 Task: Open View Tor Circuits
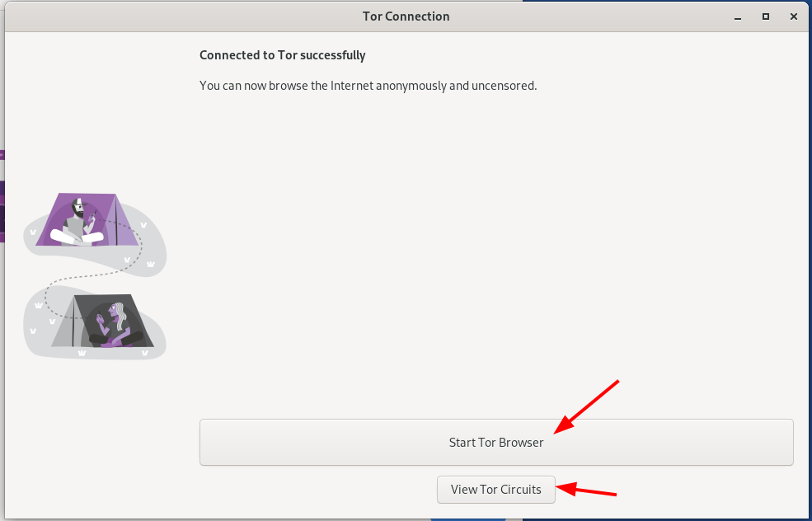[x=495, y=490]
